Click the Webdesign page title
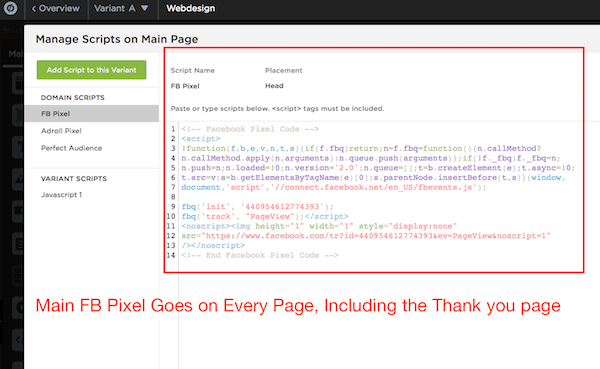Viewport: 600px width, 369px height. pos(191,8)
